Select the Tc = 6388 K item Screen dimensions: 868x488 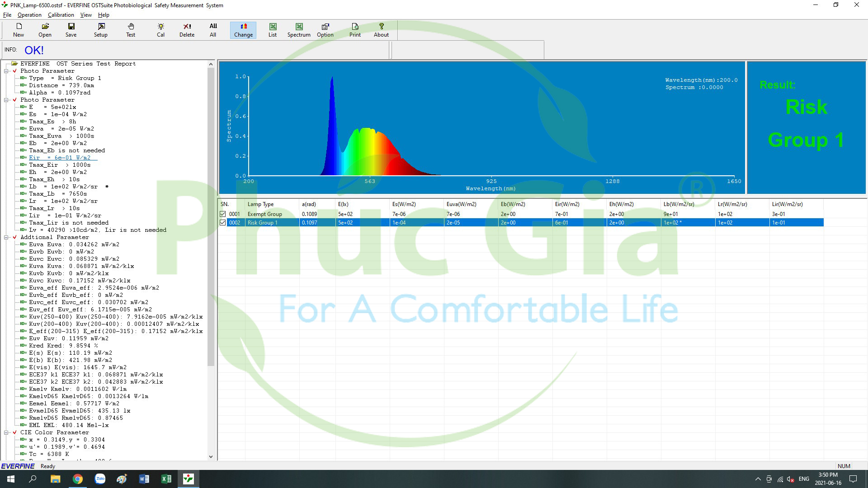[x=49, y=454]
